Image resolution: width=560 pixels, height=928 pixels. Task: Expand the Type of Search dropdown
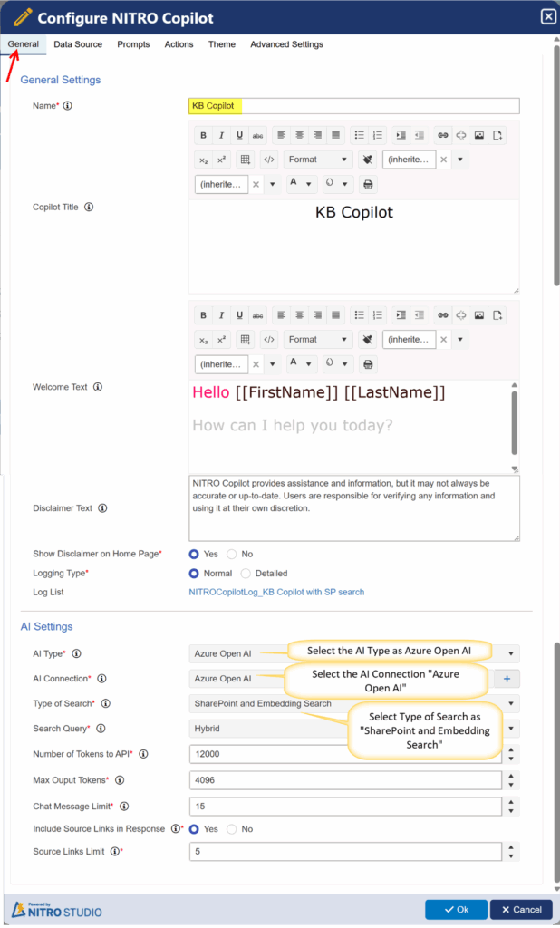coord(511,703)
